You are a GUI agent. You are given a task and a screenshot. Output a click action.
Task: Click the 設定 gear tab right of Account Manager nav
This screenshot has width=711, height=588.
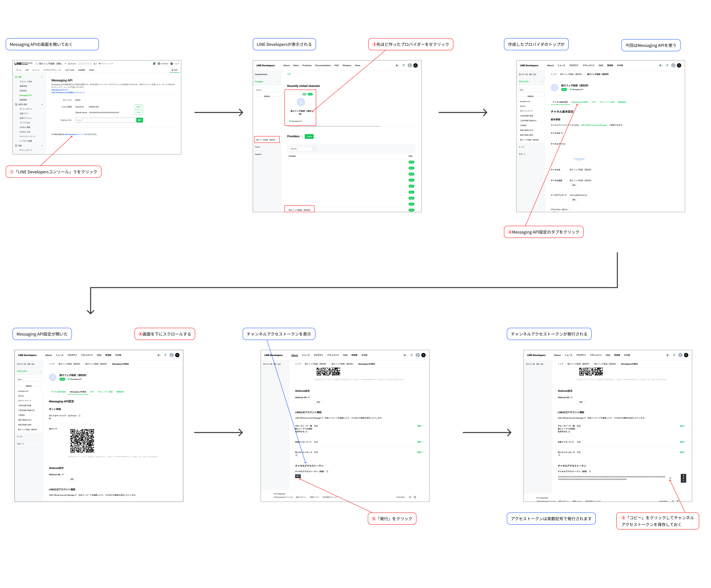[174, 70]
